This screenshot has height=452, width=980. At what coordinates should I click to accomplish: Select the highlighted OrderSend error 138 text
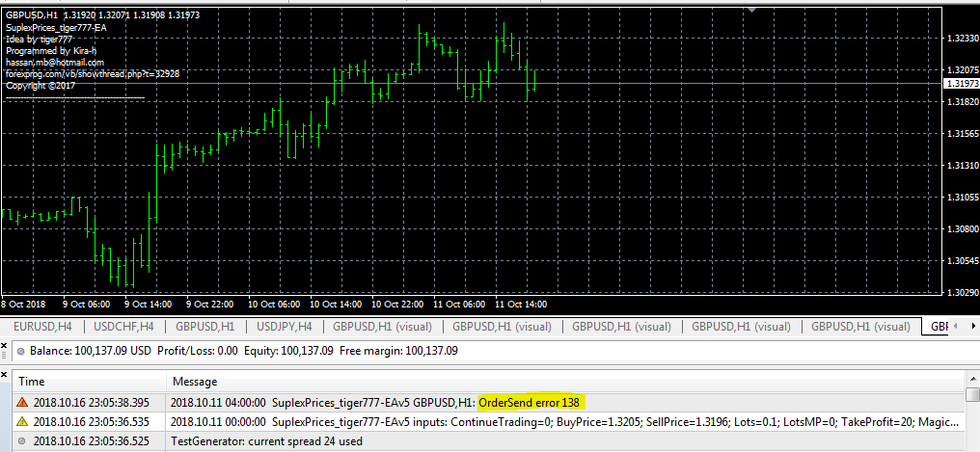529,402
